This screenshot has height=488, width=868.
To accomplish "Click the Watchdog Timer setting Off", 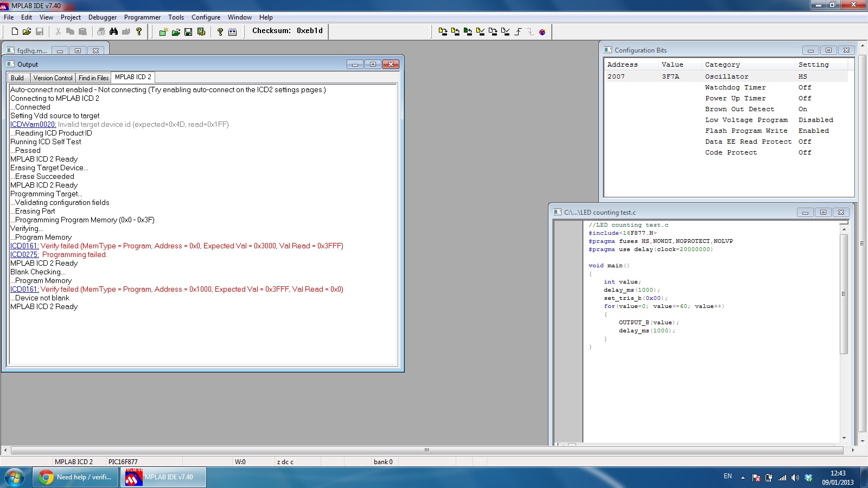I will click(805, 87).
